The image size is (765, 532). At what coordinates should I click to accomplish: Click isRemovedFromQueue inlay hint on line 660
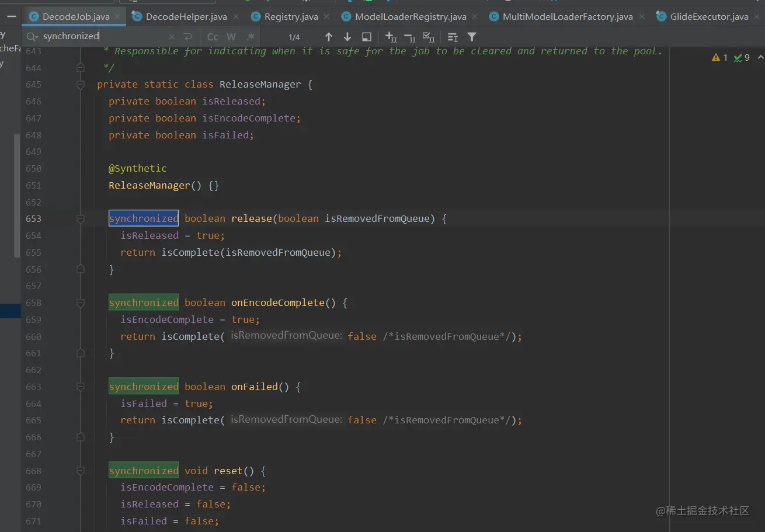click(x=286, y=336)
